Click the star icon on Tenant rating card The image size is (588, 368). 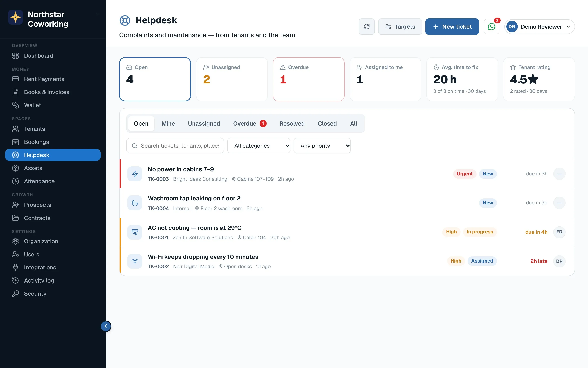tap(513, 67)
